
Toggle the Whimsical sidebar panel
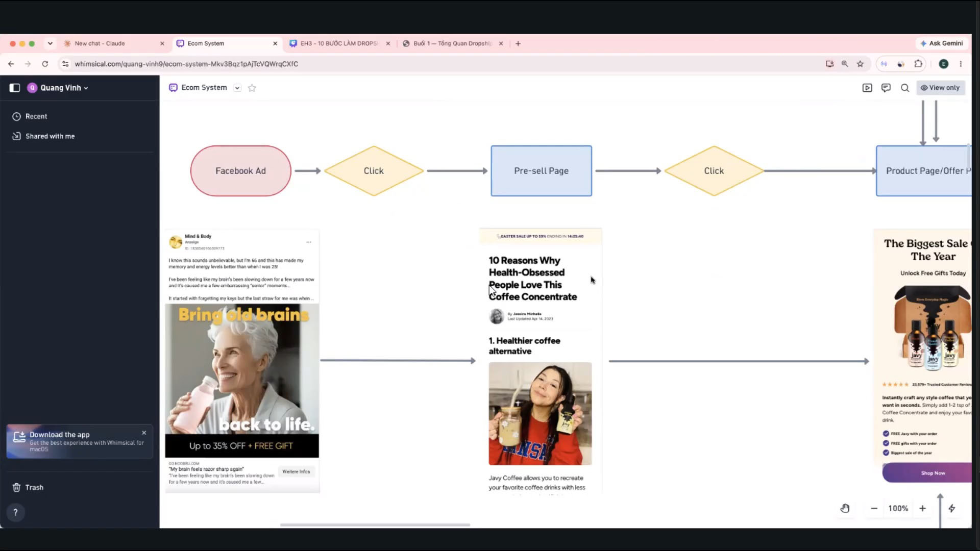15,88
